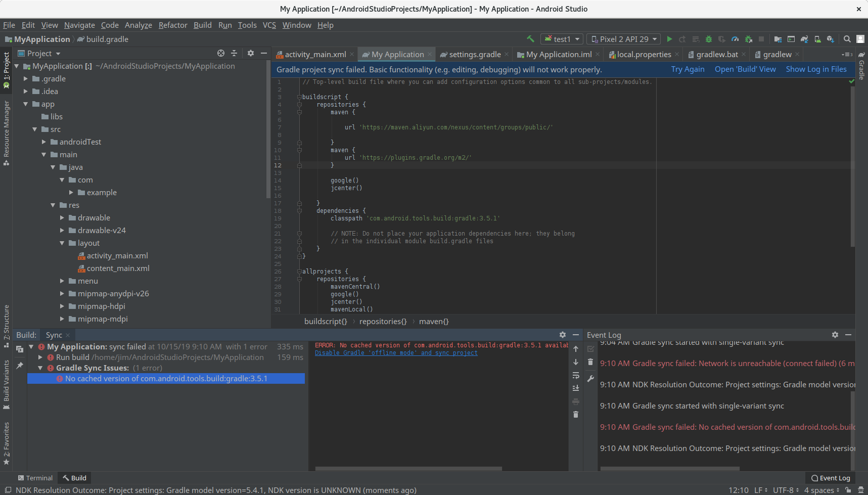Run the app using the green Run button
868x495 pixels.
(669, 38)
